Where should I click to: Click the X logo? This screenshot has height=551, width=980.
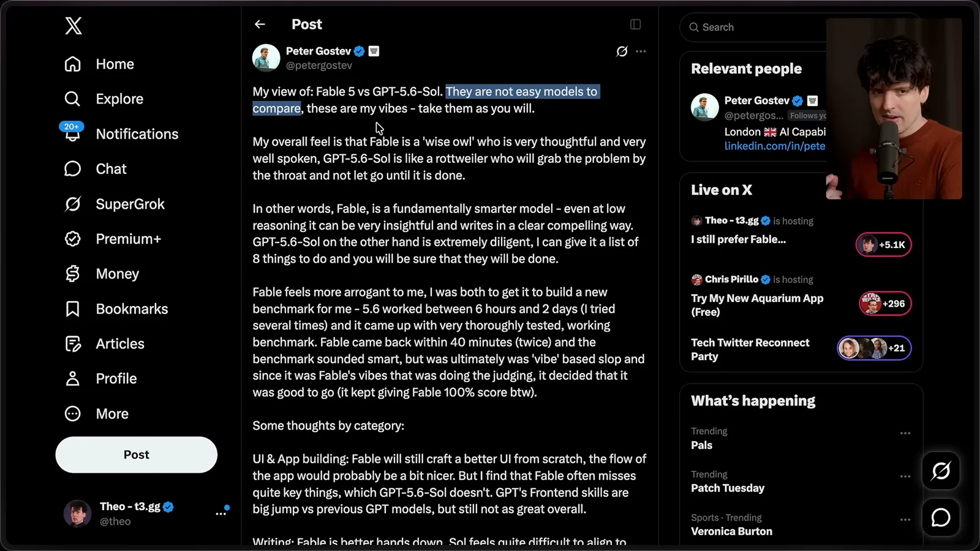pos(73,26)
